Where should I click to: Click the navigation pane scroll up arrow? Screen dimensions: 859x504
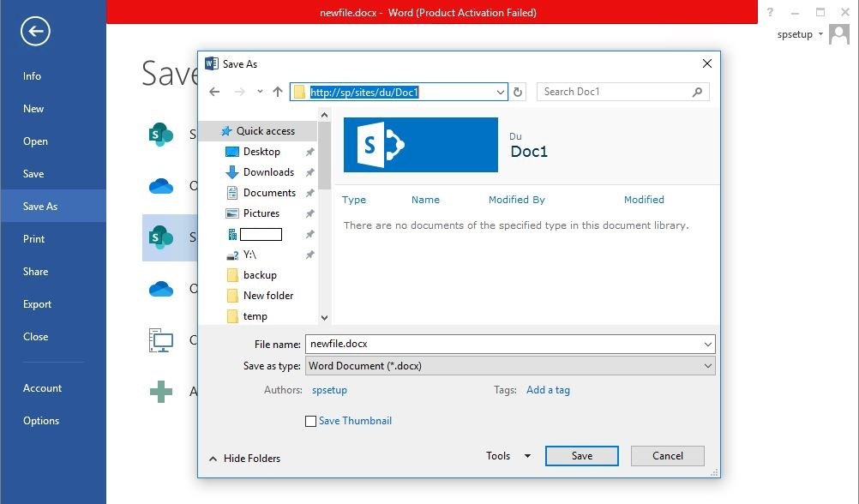[324, 115]
